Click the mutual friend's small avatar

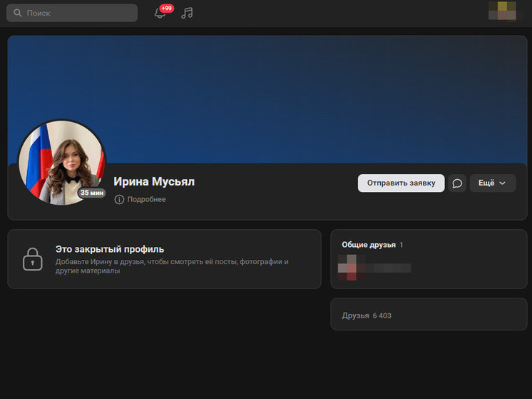pyautogui.click(x=347, y=270)
